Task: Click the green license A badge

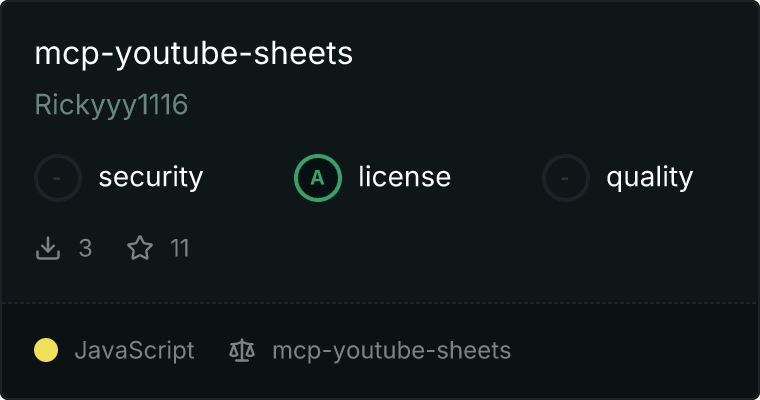Action: (x=317, y=178)
